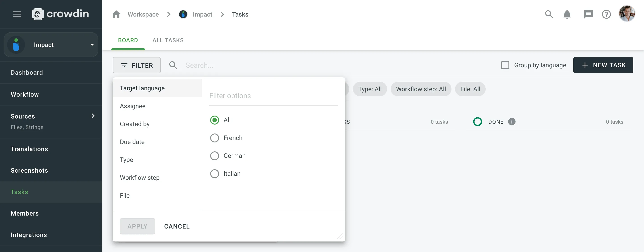Open the global search icon
Screen dimensions: 644x252
point(549,14)
